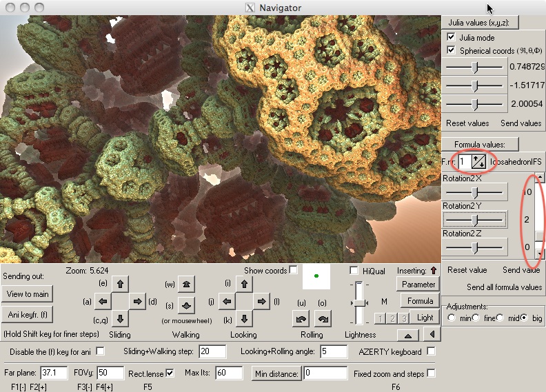Viewport: 546px width, 392px height.
Task: Click the walking backward (s) icon
Action: click(186, 305)
